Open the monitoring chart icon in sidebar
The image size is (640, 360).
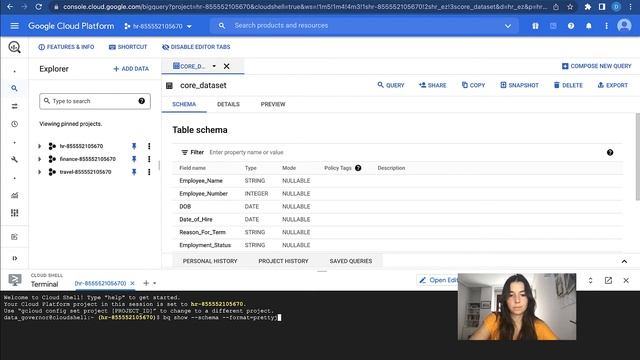pos(14,195)
